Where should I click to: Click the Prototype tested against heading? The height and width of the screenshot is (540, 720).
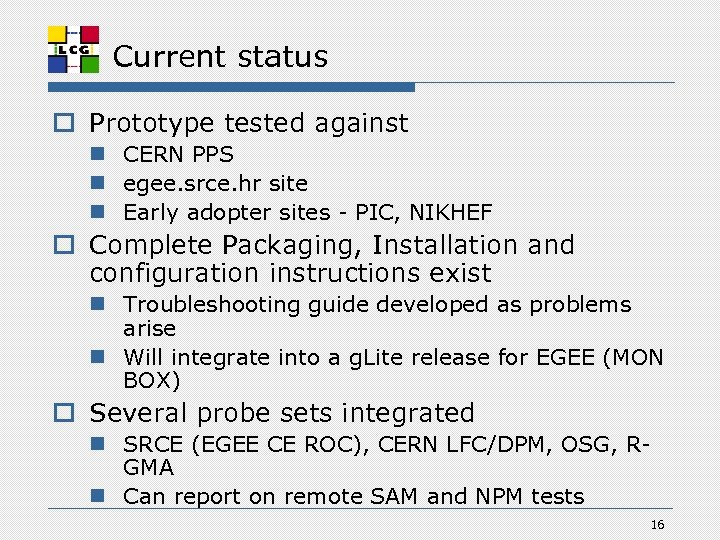(249, 123)
